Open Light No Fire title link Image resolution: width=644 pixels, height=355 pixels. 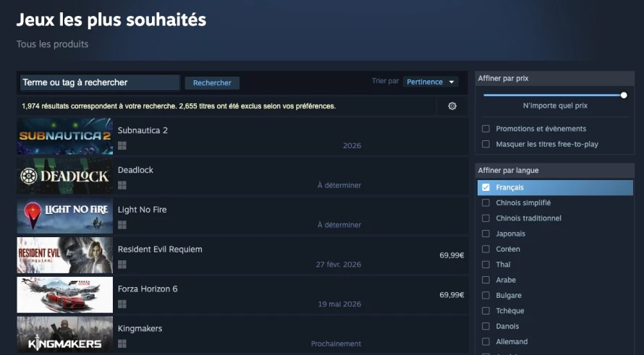[142, 210]
